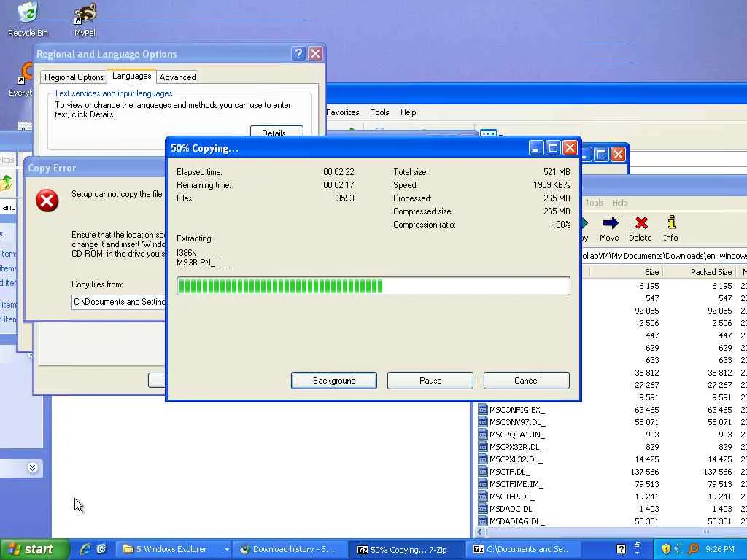Maximize the 50% Copying dialog
This screenshot has height=560, width=747.
tap(553, 148)
